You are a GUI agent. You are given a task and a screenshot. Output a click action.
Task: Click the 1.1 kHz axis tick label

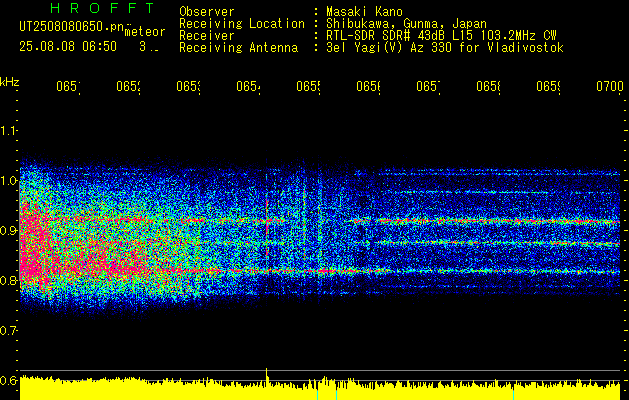[x=8, y=131]
